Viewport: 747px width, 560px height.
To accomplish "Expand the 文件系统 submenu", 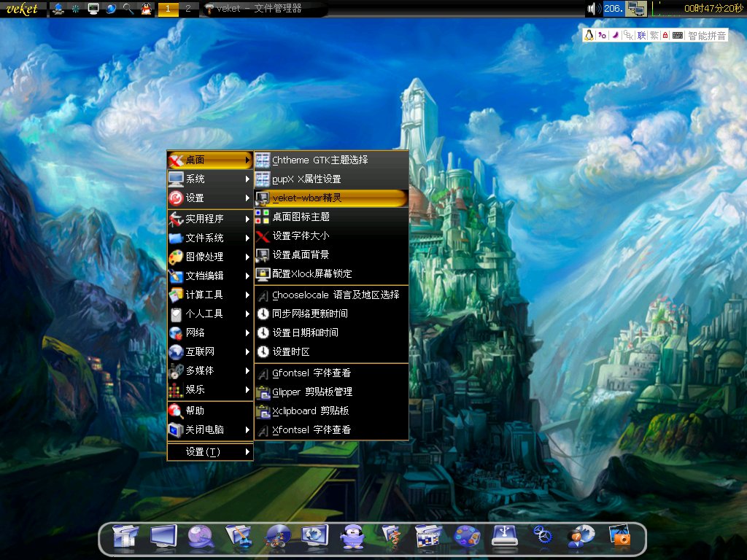I will (x=209, y=238).
